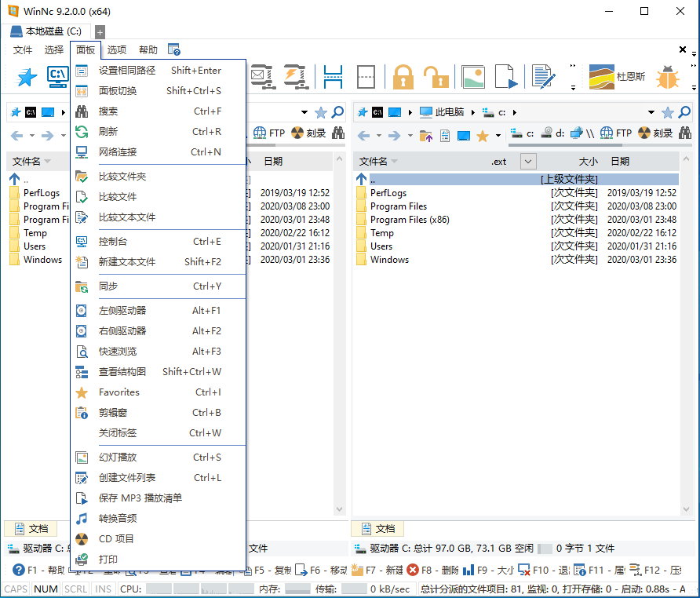Screen dimensions: 700x598
Task: Open 控制台 from the menu
Action: [x=158, y=242]
